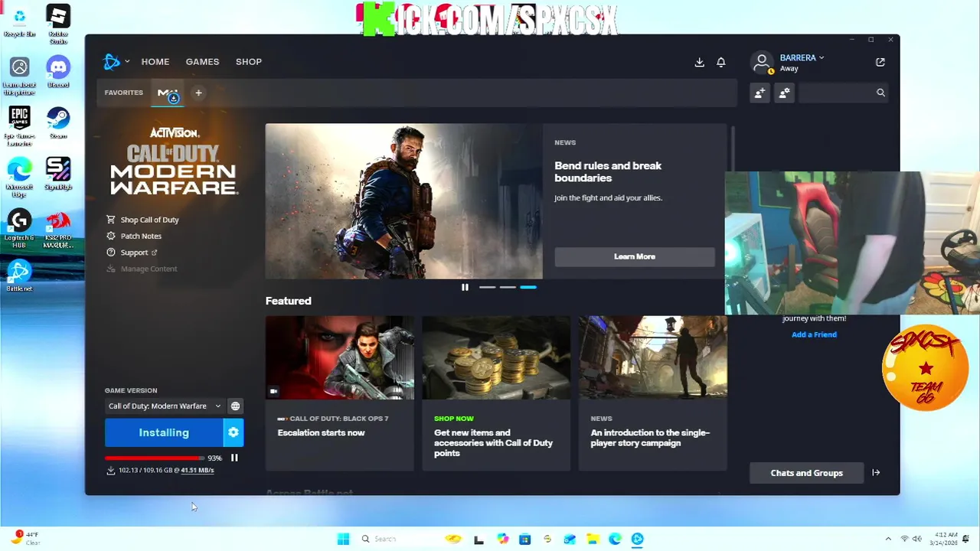The width and height of the screenshot is (980, 551).
Task: Open Steam desktop shortcut
Action: point(58,122)
